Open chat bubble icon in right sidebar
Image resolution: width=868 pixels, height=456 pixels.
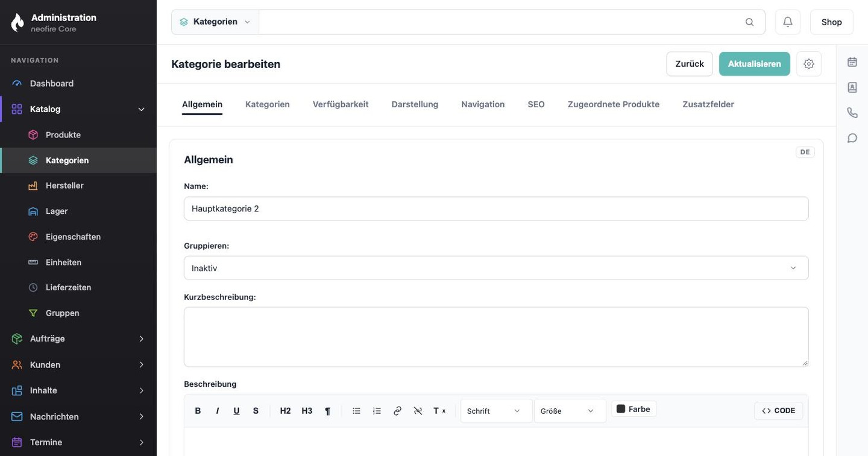(852, 138)
